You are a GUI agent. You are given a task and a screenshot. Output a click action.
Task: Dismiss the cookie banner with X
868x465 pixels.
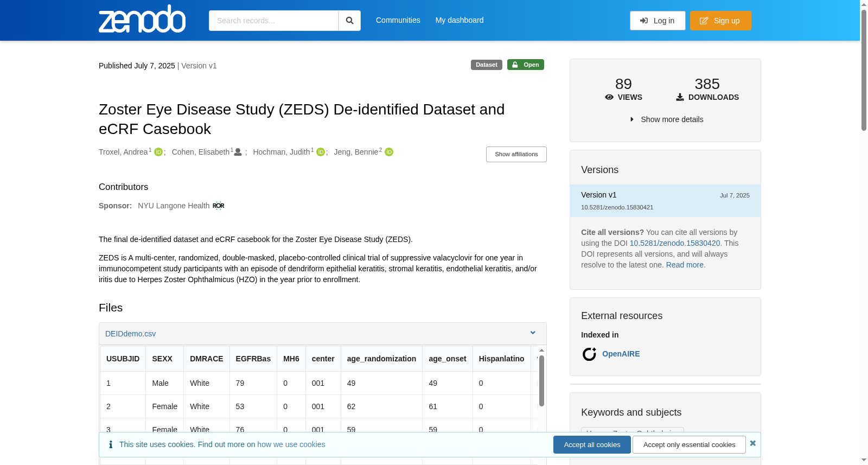point(752,443)
